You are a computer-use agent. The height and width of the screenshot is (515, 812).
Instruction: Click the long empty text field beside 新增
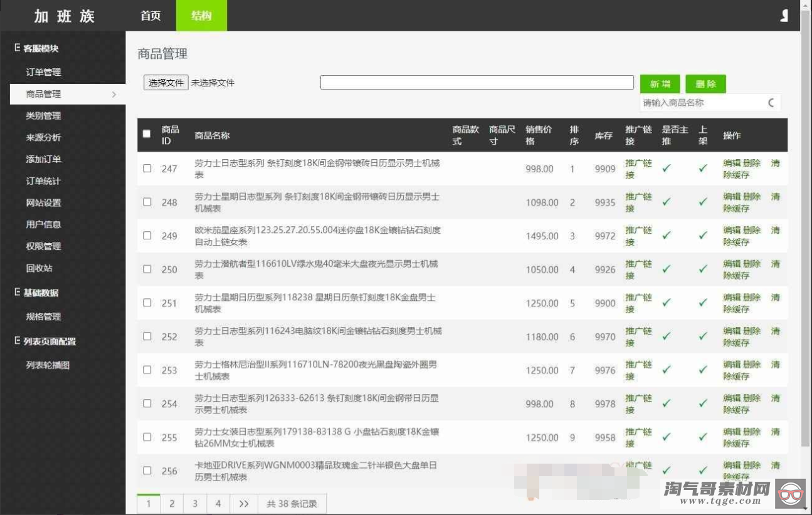[477, 83]
